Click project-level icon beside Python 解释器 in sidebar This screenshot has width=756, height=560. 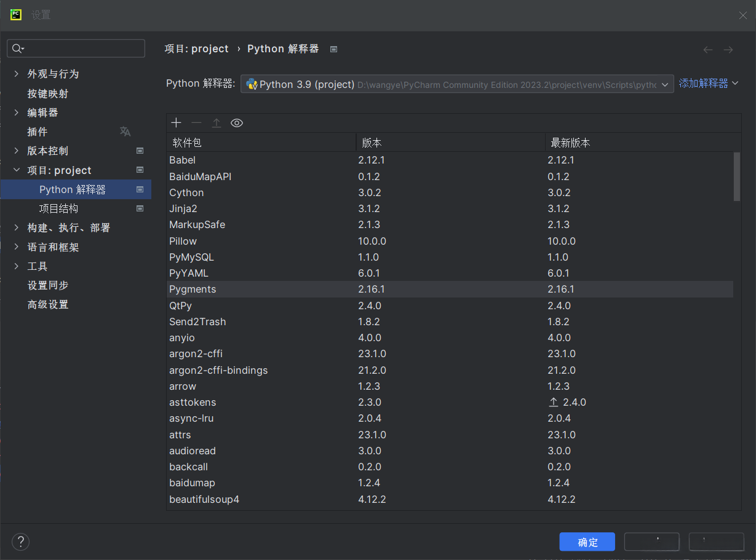[140, 189]
